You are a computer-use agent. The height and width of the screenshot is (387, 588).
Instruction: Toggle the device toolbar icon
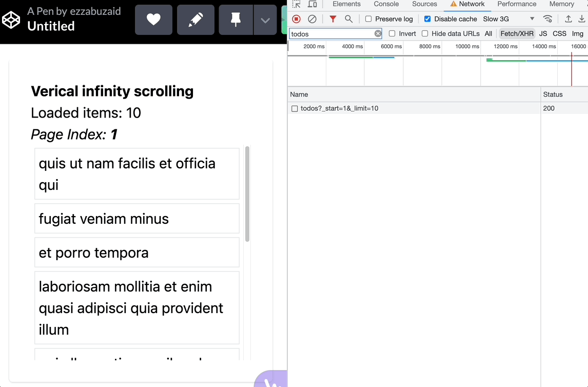pos(312,4)
